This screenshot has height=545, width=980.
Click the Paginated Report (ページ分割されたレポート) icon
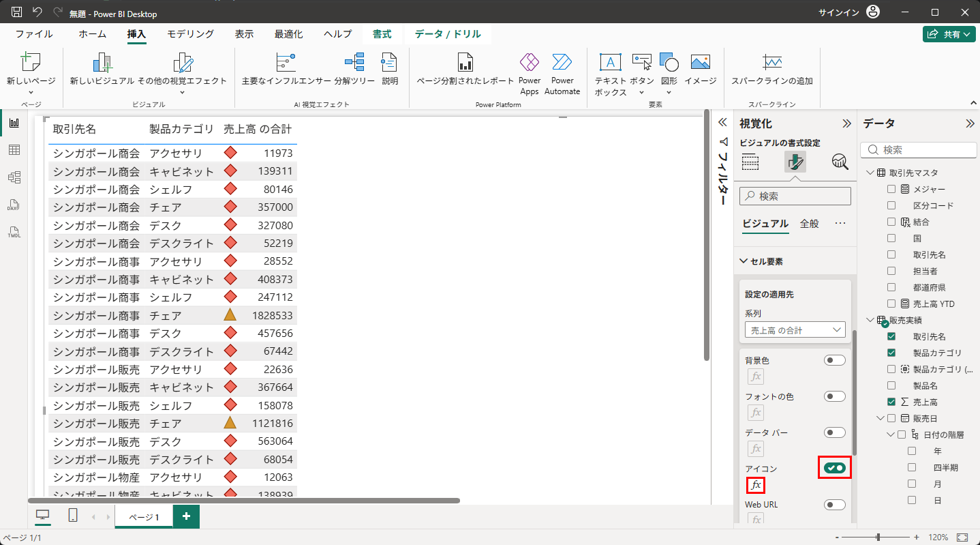pos(465,63)
